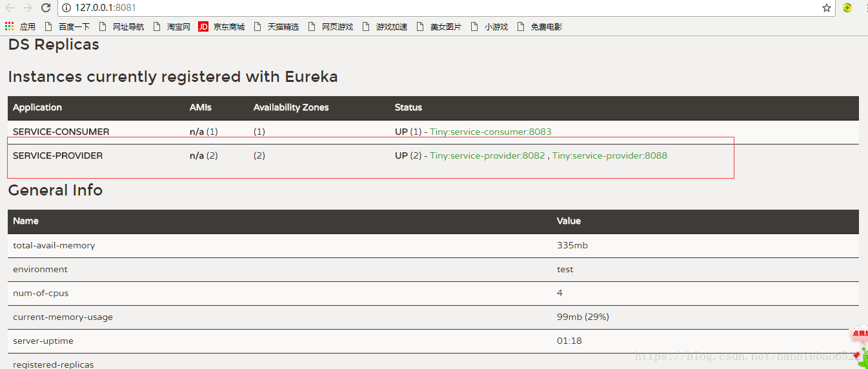Click the Status column header
Screen dimensions: 868x369
click(x=409, y=107)
